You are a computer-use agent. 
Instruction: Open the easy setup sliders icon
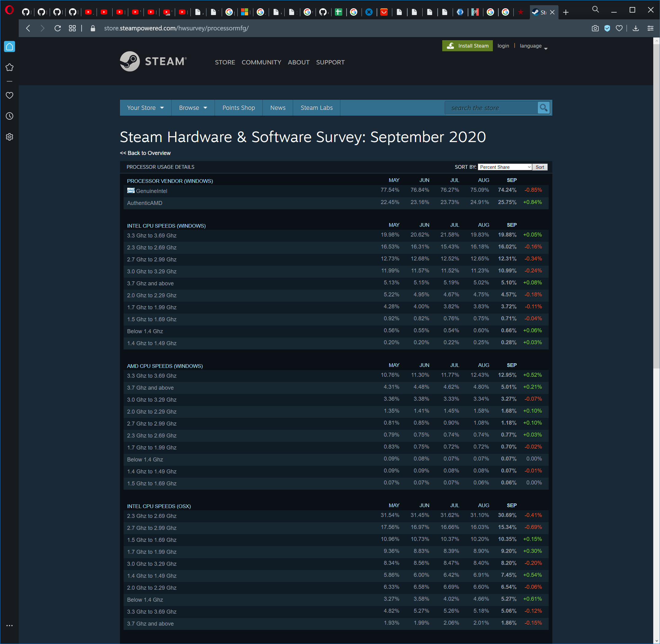point(650,29)
